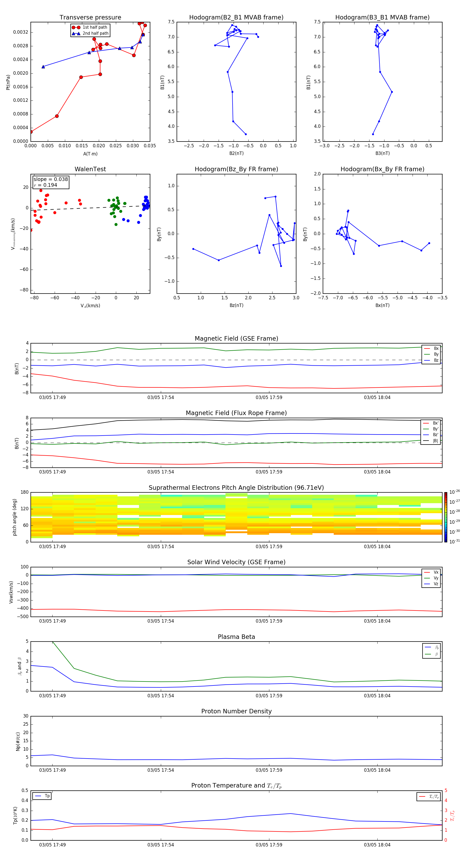Click the 'Proton Temperature and Te/Tp' title

coord(236,786)
